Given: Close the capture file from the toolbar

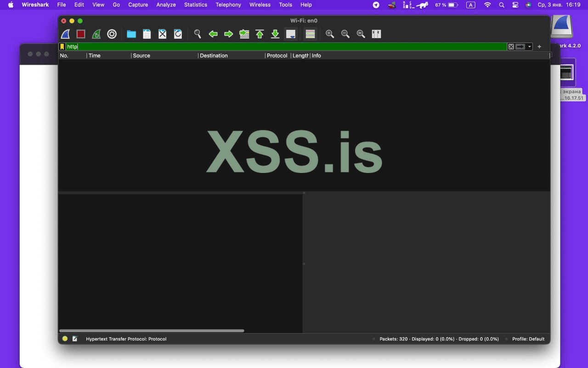Looking at the screenshot, I should (162, 34).
